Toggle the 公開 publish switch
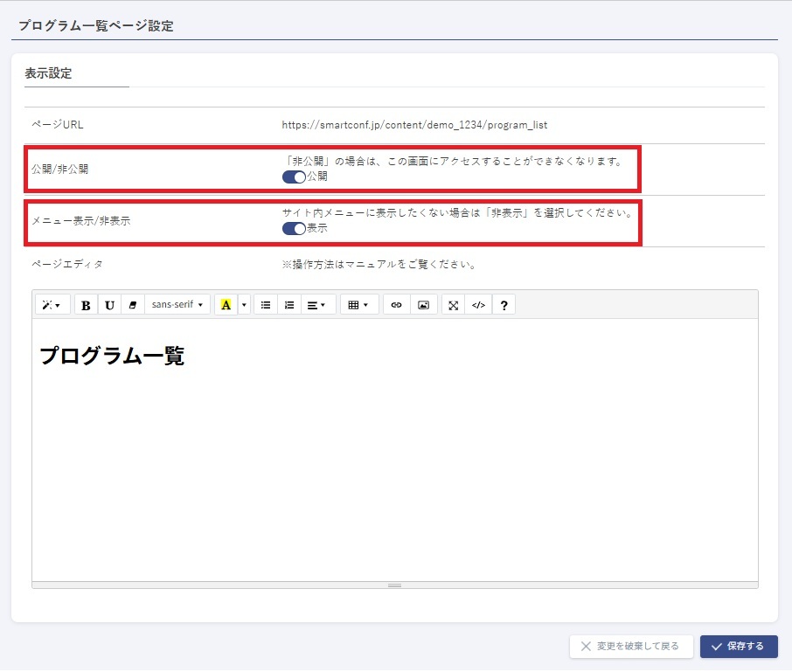The image size is (792, 672). (294, 177)
